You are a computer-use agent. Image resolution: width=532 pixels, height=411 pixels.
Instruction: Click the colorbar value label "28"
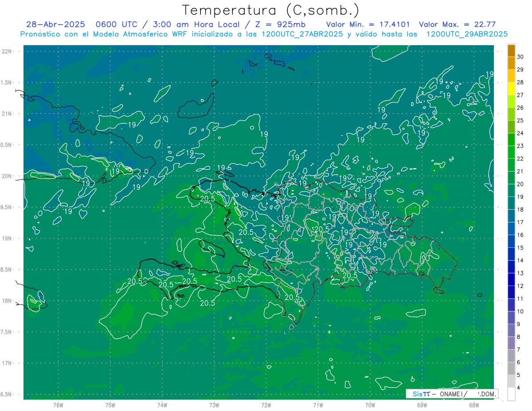[520, 82]
